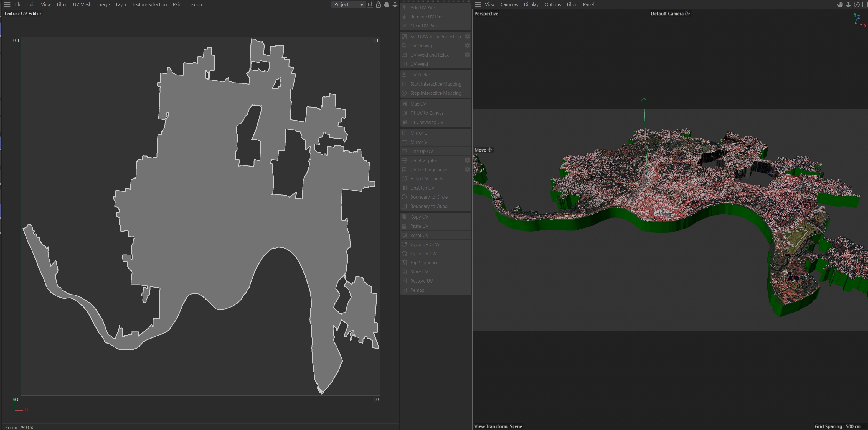Click the Boundary to Circle command
868x430 pixels.
(429, 197)
